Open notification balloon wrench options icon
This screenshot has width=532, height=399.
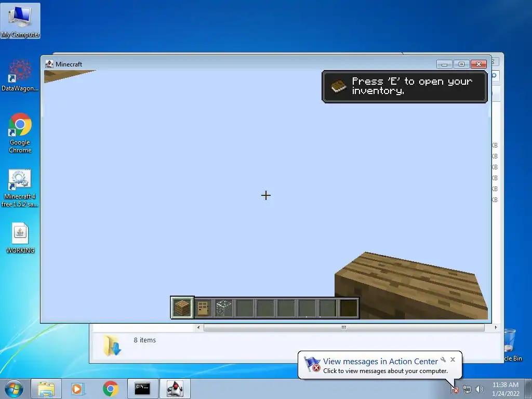coord(443,360)
